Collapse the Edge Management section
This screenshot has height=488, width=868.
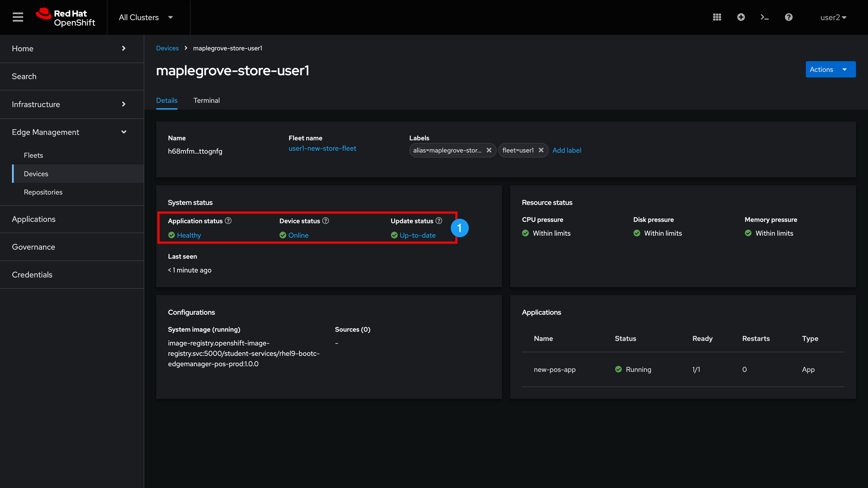[72, 132]
